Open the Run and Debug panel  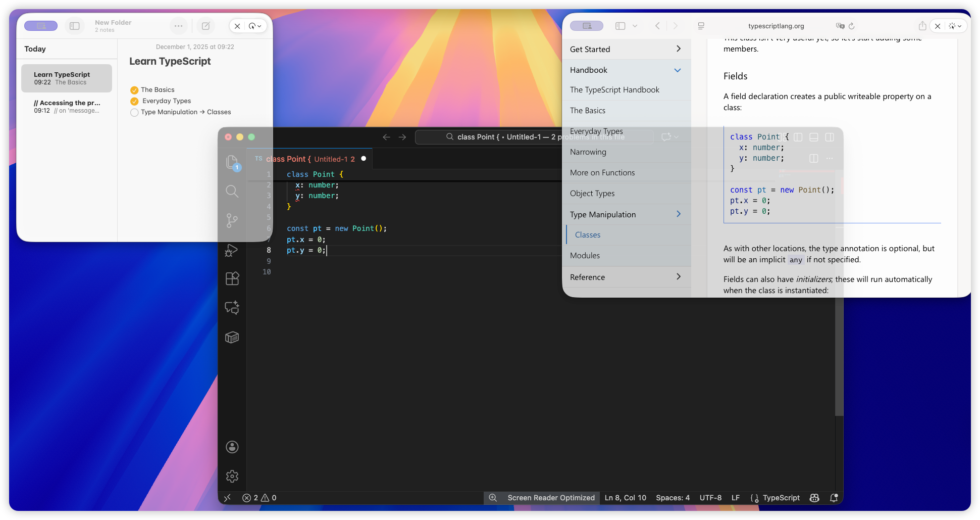(232, 251)
